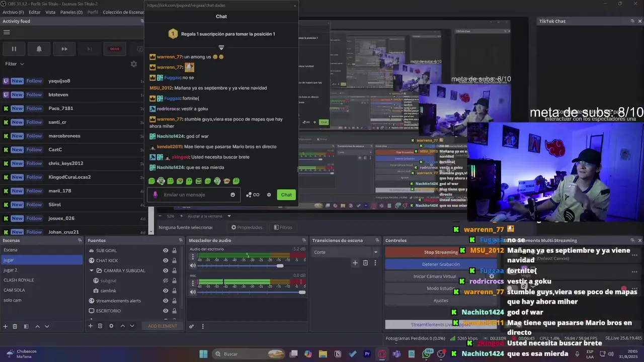Open the Filtros button

click(283, 227)
